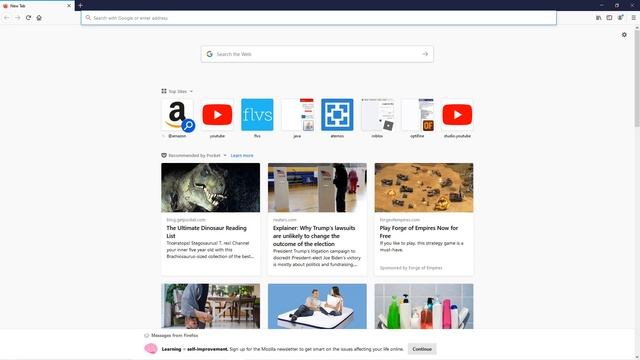
Task: Open Play Forge of Empires Now headline
Action: (x=419, y=232)
